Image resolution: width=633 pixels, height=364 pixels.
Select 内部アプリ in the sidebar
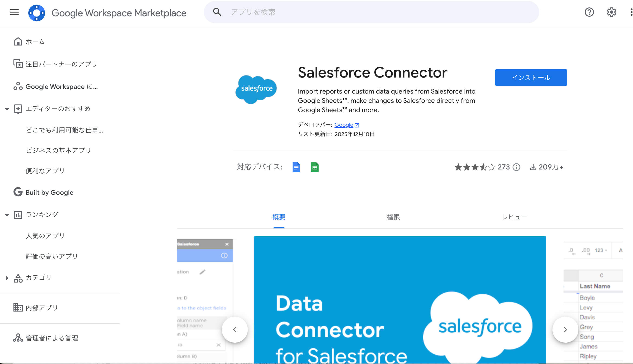click(x=41, y=308)
